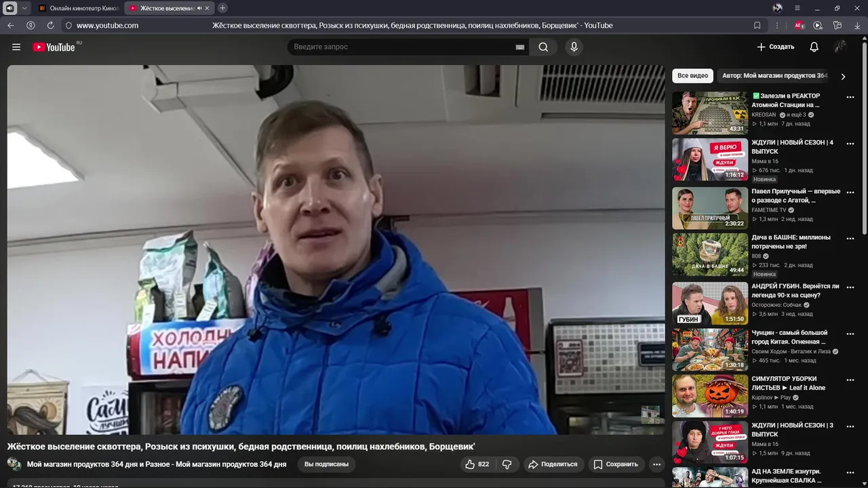Show more filter chips with arrow
This screenshot has height=488, width=868.
843,77
